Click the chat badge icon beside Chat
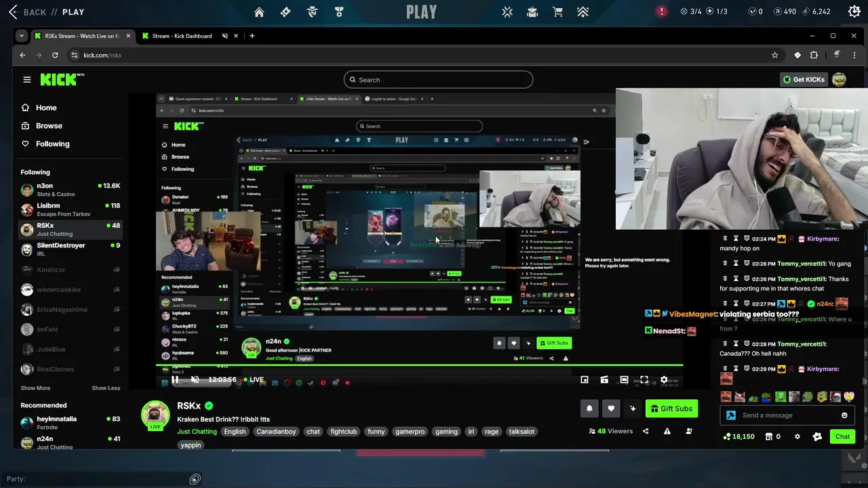Image resolution: width=868 pixels, height=488 pixels. [x=817, y=436]
